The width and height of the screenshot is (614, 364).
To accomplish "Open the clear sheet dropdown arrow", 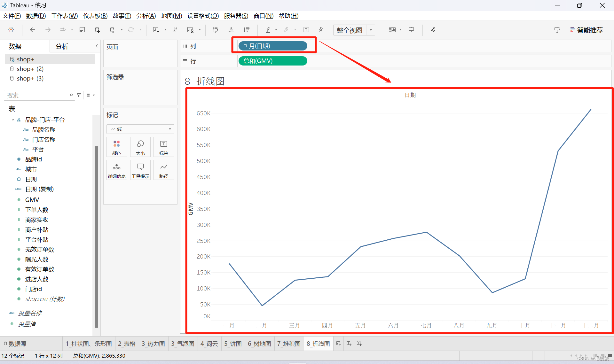I will point(200,30).
